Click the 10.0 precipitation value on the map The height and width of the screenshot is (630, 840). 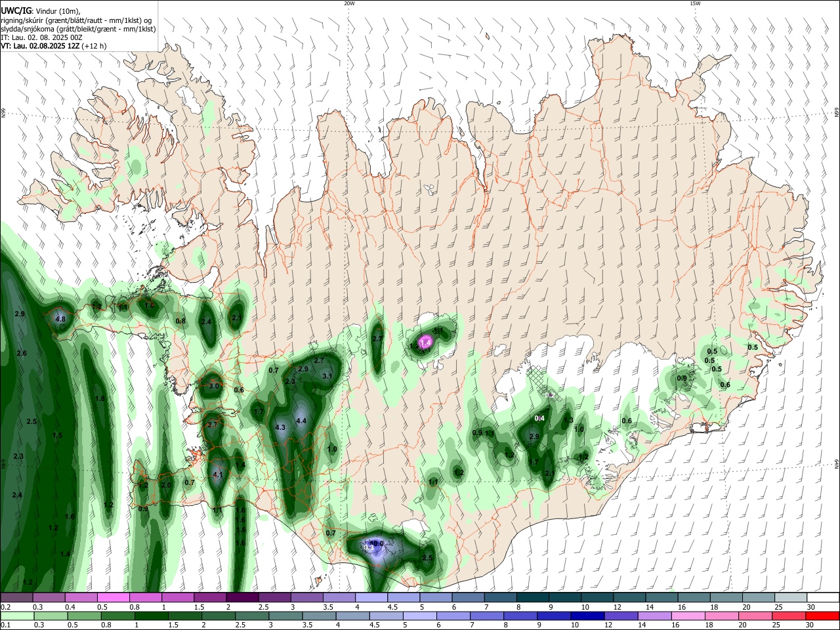(x=377, y=543)
